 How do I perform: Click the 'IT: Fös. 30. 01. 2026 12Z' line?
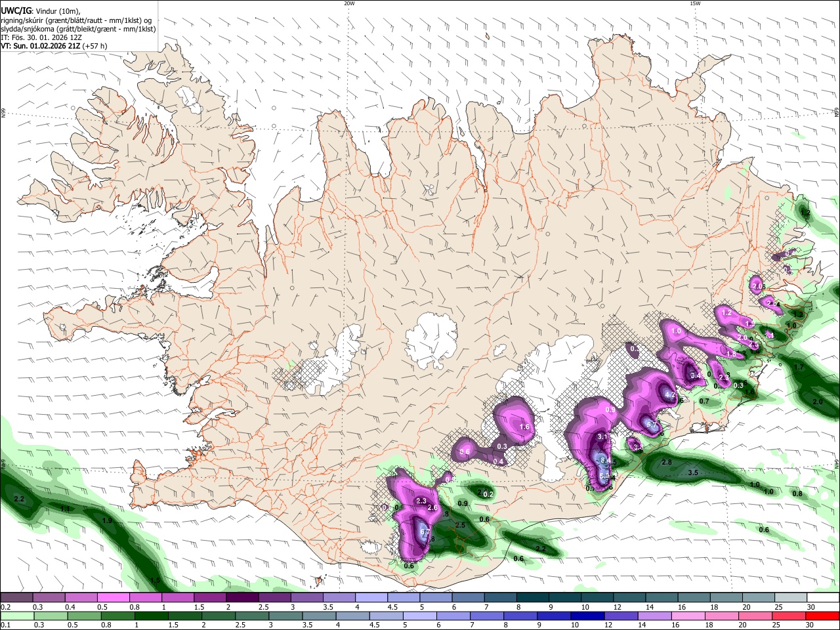point(41,37)
